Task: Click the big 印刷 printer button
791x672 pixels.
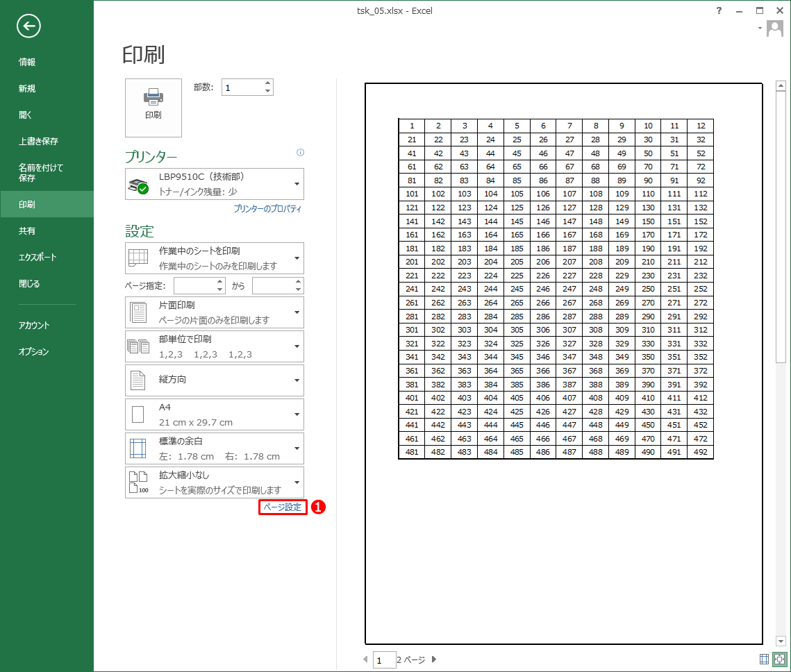Action: 153,108
